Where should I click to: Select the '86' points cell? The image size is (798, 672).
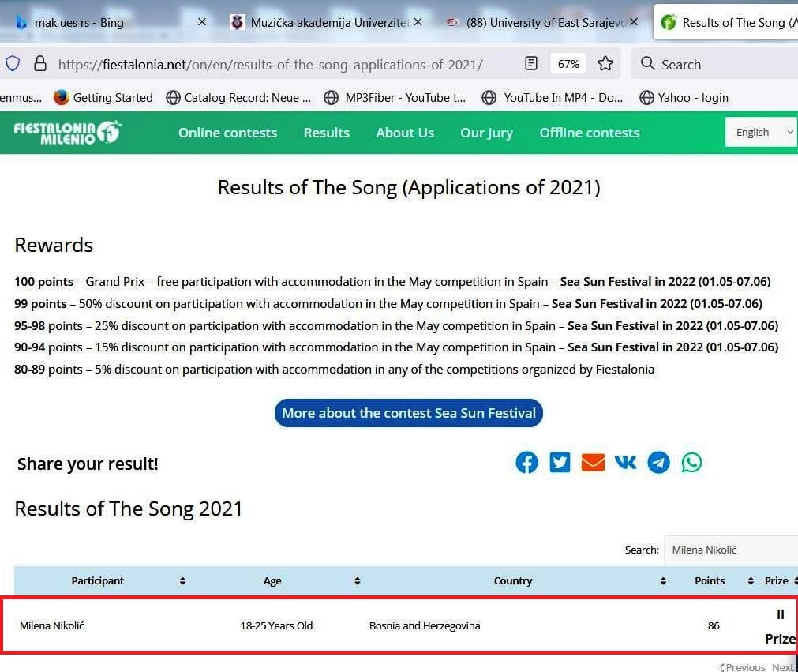[714, 625]
